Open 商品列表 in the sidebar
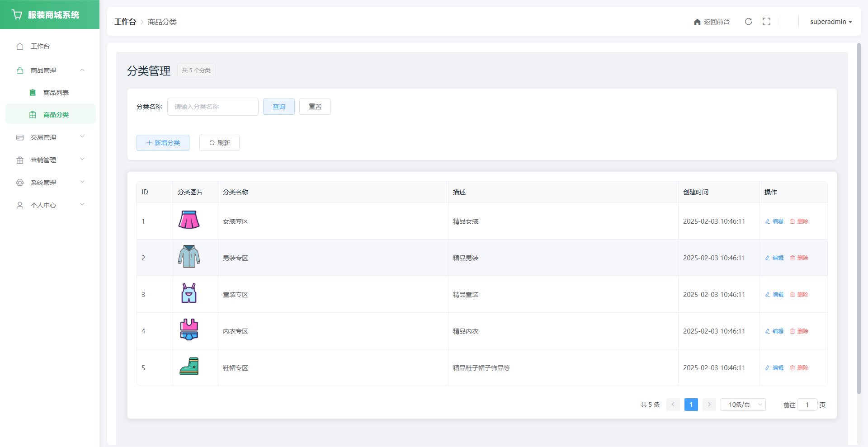The height and width of the screenshot is (447, 868). [x=56, y=93]
